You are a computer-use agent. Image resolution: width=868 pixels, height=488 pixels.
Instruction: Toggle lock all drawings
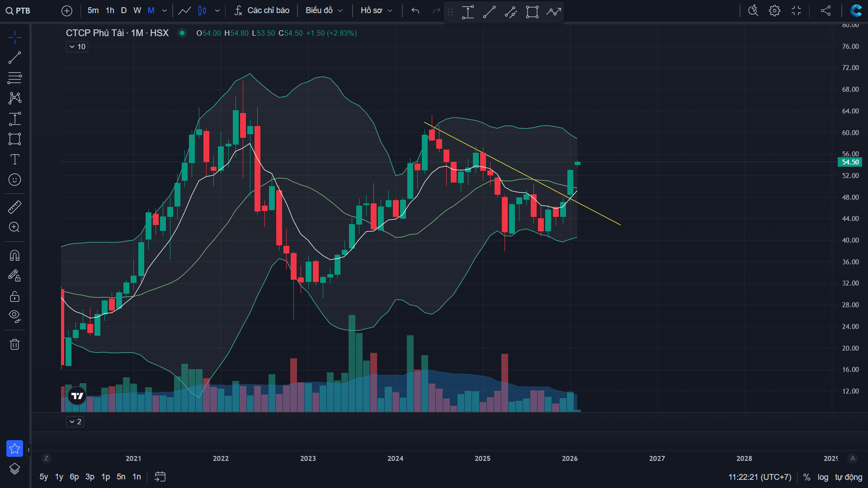click(14, 296)
